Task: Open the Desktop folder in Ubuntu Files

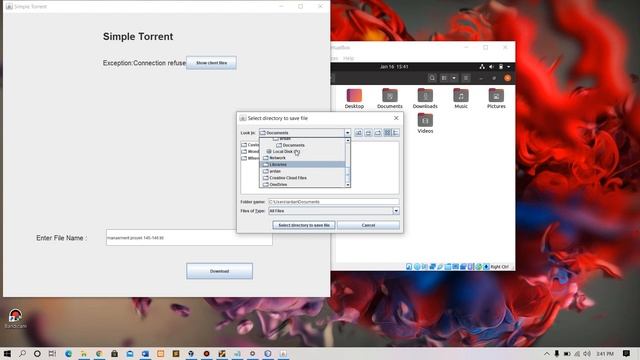Action: 354,99
